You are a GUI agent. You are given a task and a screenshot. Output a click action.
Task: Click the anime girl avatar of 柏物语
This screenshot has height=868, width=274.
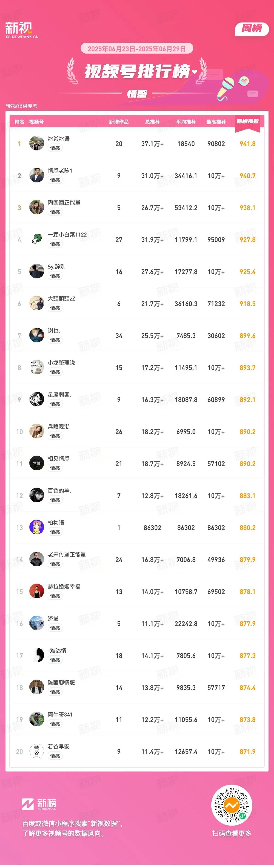point(36,527)
